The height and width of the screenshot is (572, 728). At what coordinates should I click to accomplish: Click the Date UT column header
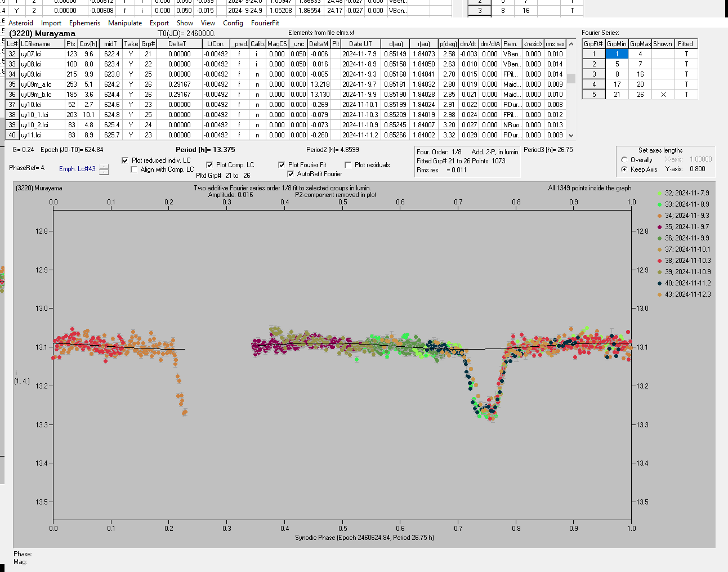pos(360,44)
